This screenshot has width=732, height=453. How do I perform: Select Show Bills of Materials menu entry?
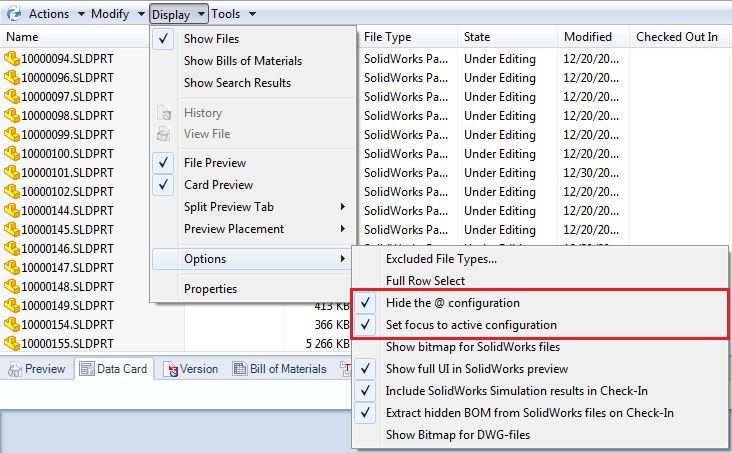pyautogui.click(x=242, y=61)
